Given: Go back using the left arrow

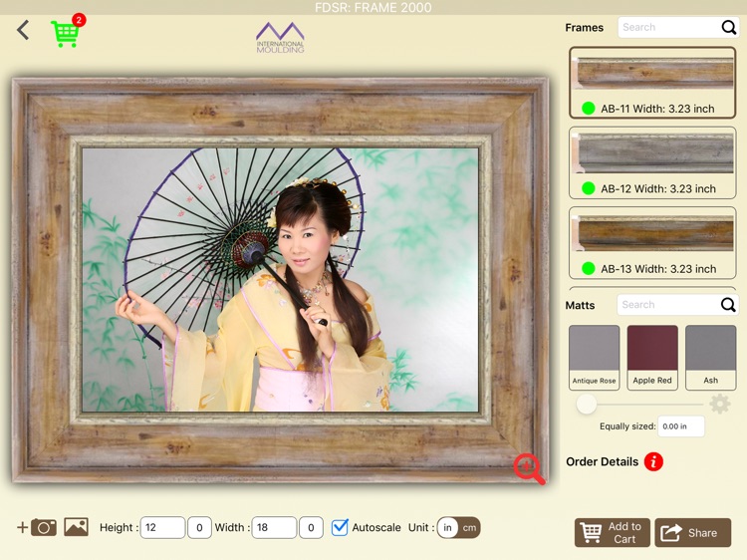Looking at the screenshot, I should coord(23,30).
